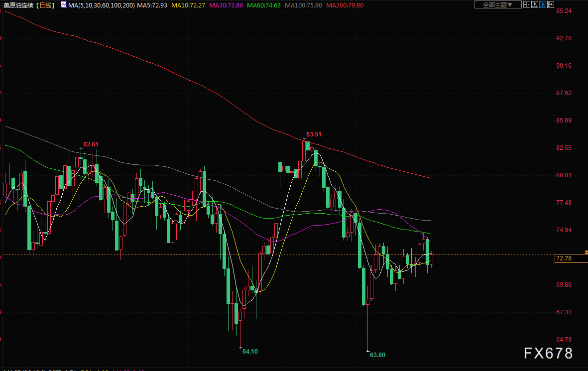Click the MA30:73.86 value
Screen dimensions: 588x371
[226, 5]
